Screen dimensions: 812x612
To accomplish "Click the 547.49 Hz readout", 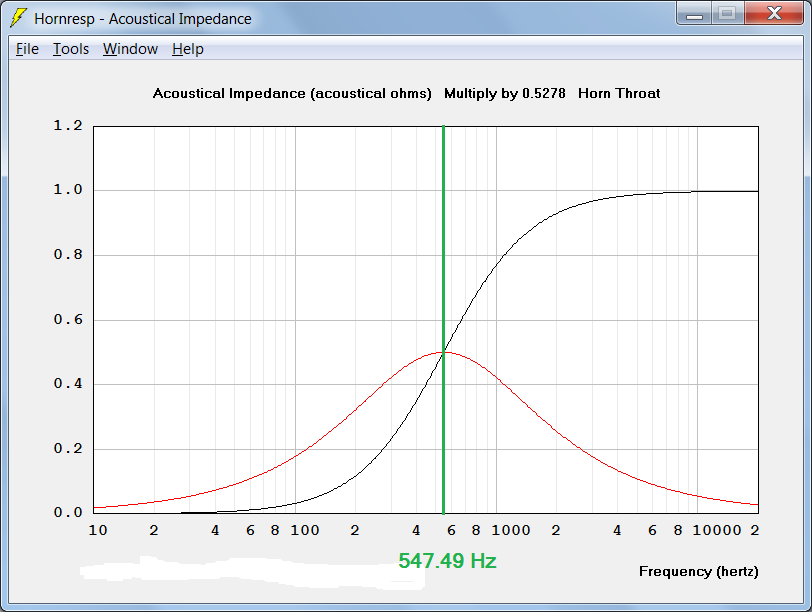I will [447, 561].
